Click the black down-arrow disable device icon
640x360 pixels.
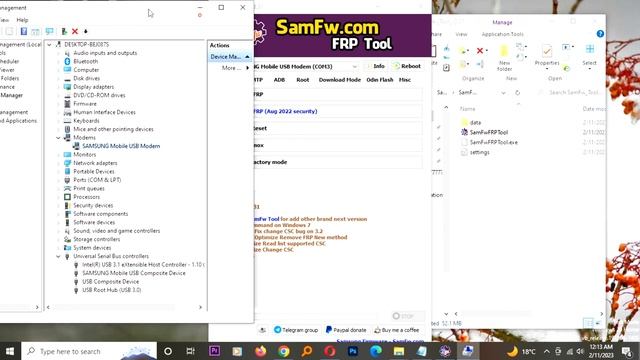(x=85, y=31)
